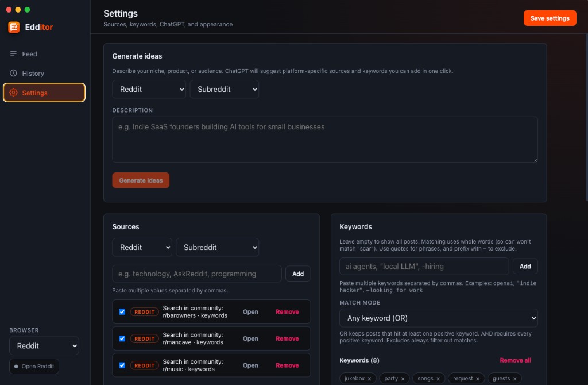Remove the request keyword with its x
The height and width of the screenshot is (385, 588).
(x=478, y=379)
